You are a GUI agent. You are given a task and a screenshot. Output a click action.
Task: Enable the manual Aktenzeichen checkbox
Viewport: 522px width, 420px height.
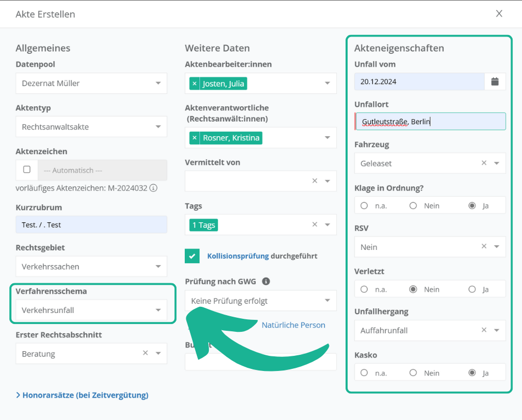coord(27,170)
